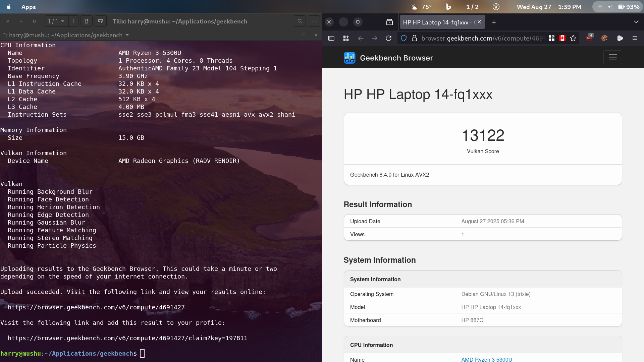The height and width of the screenshot is (362, 644).
Task: Open Apps menu in top bar
Action: coord(29,7)
